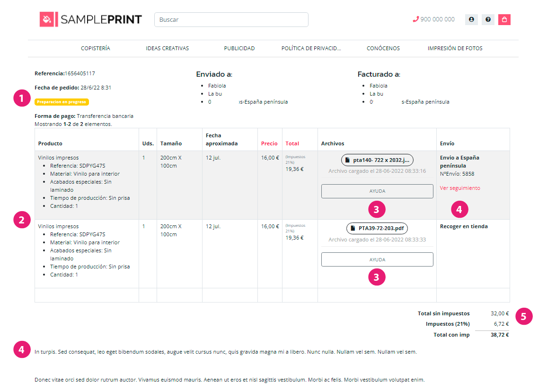Open the PTA39-72-203.pdf file
This screenshot has width=547, height=392.
(377, 228)
